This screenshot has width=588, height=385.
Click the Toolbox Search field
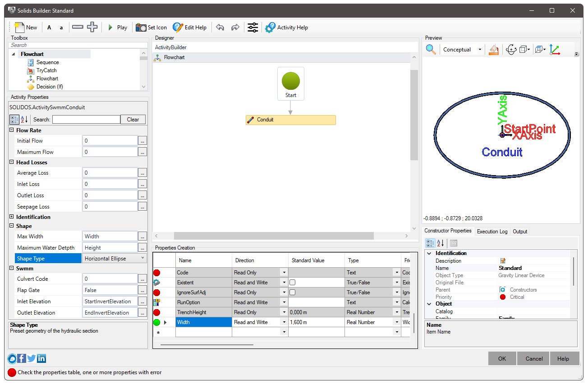(78, 45)
